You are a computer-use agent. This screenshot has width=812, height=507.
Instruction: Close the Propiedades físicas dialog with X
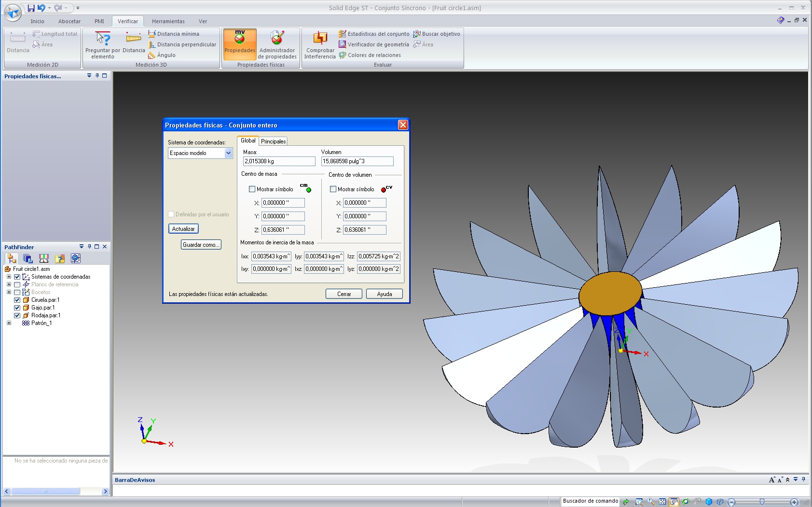403,125
